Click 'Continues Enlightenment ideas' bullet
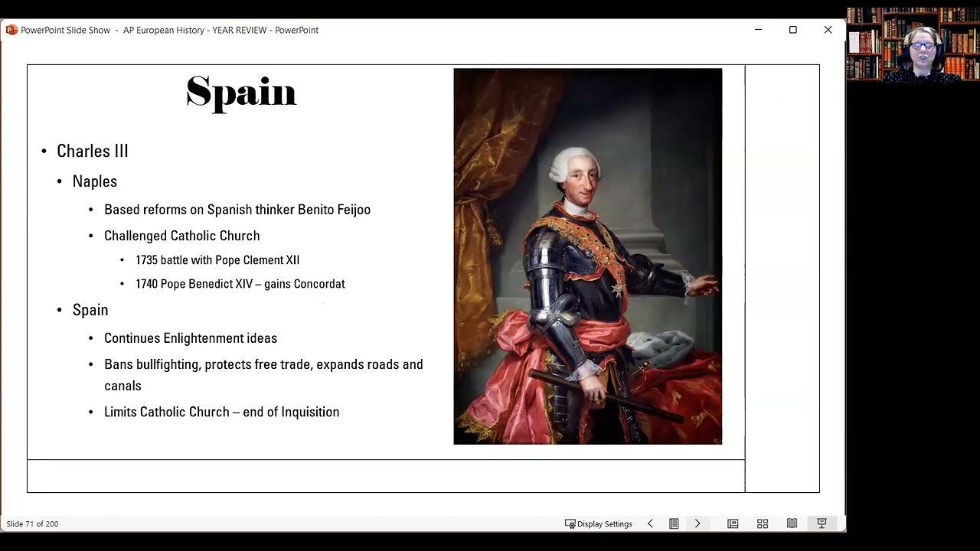 (x=191, y=338)
